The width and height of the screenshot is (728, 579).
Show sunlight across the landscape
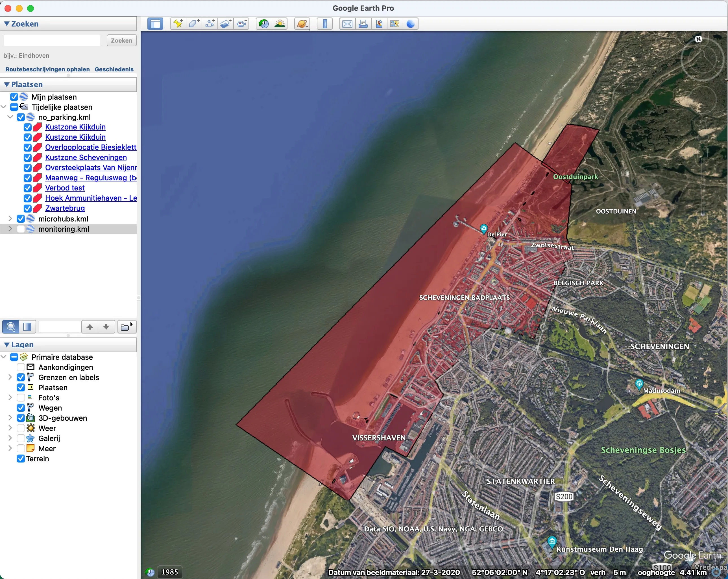280,24
